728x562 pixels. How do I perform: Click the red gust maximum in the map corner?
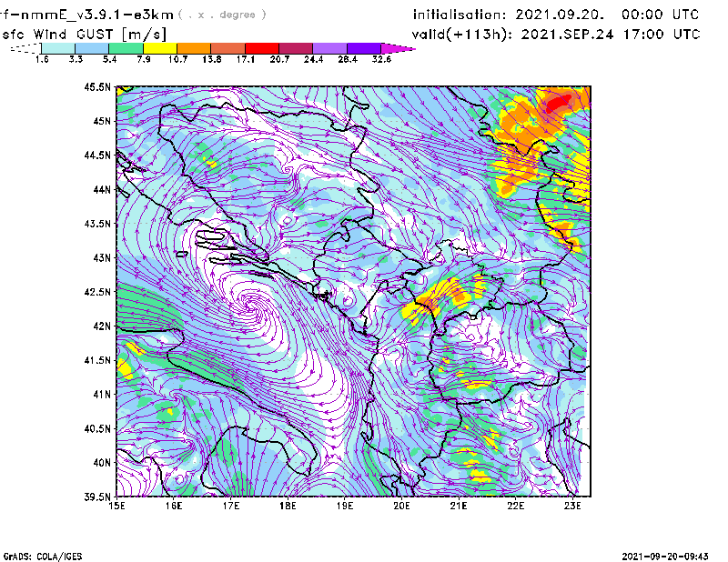click(557, 103)
